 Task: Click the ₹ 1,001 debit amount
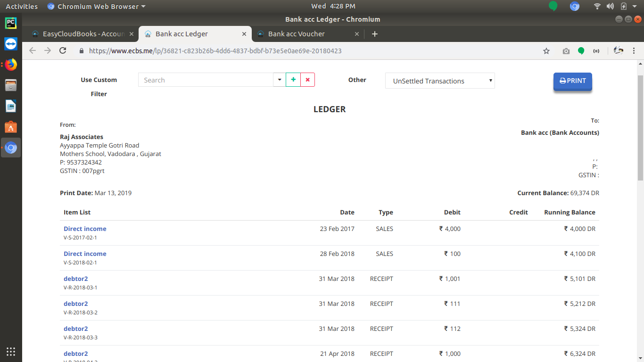pos(450,279)
